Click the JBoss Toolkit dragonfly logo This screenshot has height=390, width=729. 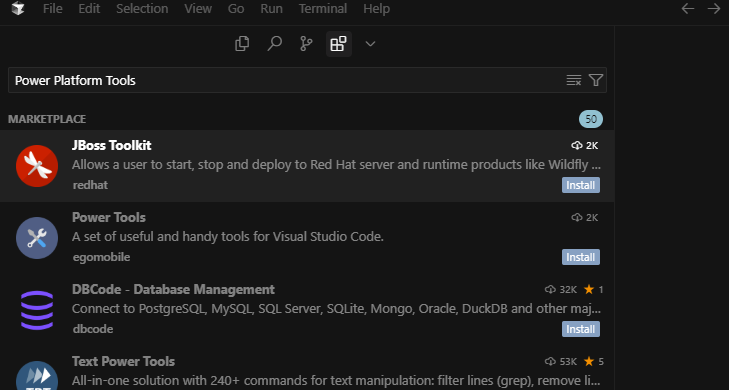click(x=37, y=166)
